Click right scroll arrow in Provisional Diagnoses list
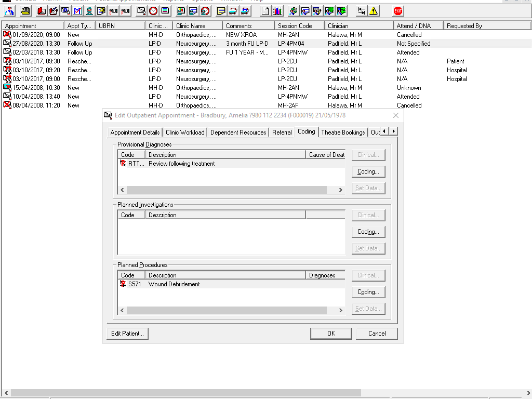Screen dimensions: 532x399 tap(341, 190)
